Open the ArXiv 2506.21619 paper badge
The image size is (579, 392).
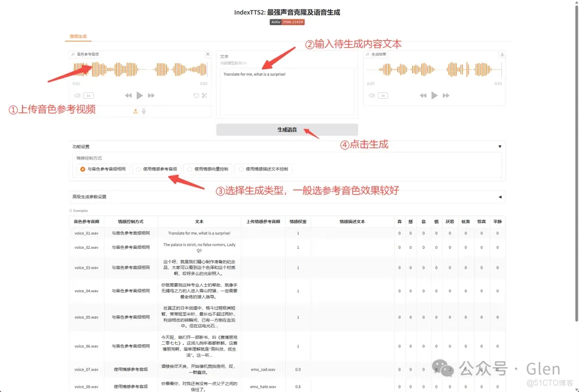pos(287,22)
